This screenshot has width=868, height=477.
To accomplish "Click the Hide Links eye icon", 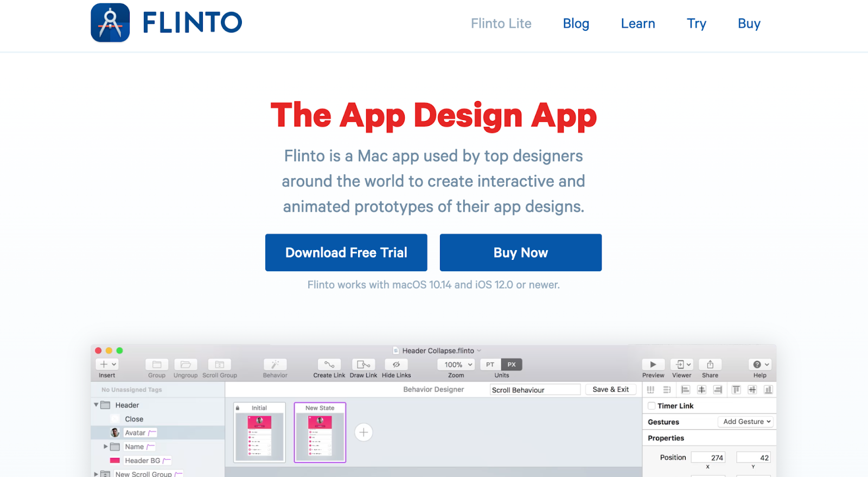I will pyautogui.click(x=396, y=364).
